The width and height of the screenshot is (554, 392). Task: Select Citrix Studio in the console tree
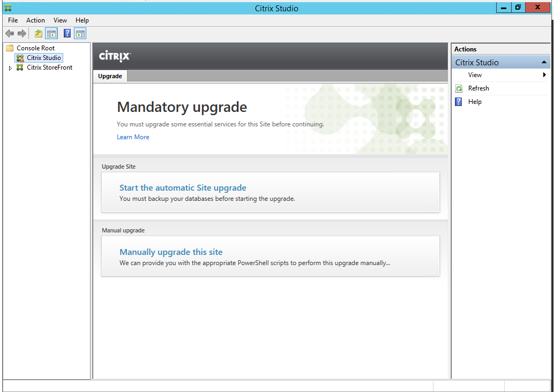coord(44,58)
